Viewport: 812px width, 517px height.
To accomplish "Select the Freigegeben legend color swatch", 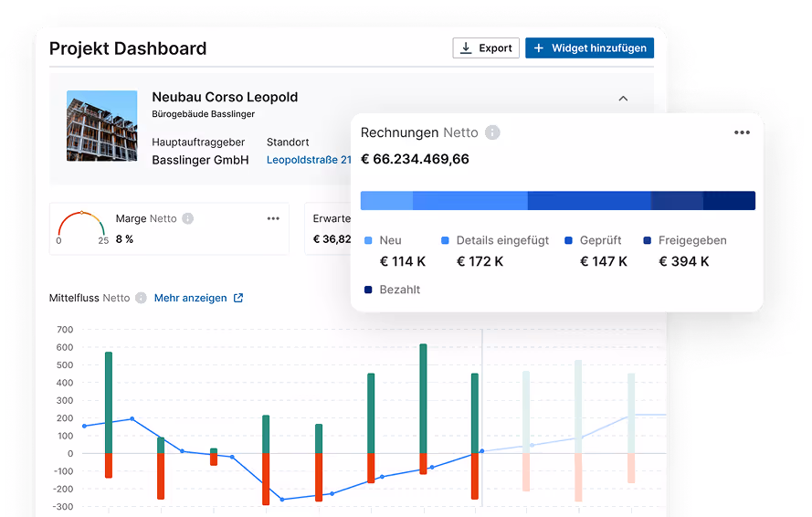I will tap(648, 240).
